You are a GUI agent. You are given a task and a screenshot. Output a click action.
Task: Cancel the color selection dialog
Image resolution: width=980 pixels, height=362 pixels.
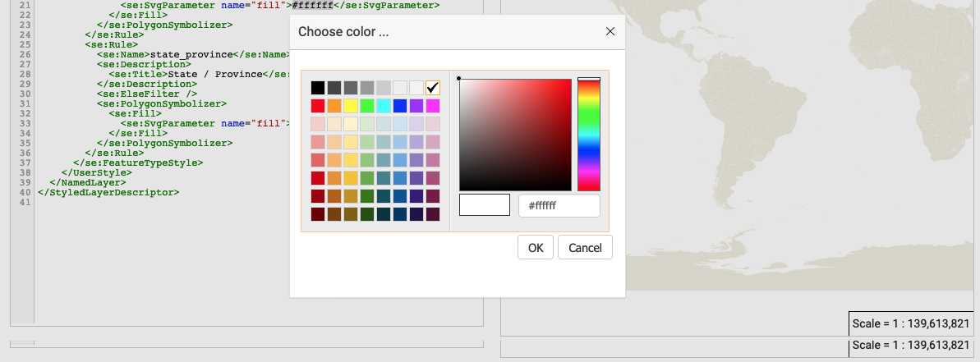click(x=585, y=247)
